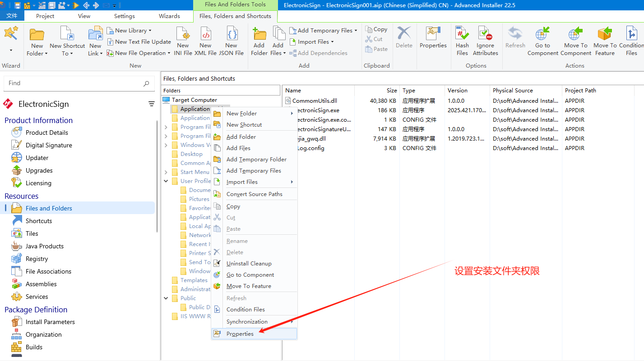
Task: Choose Uninstall Cleanup in context menu
Action: point(255,263)
